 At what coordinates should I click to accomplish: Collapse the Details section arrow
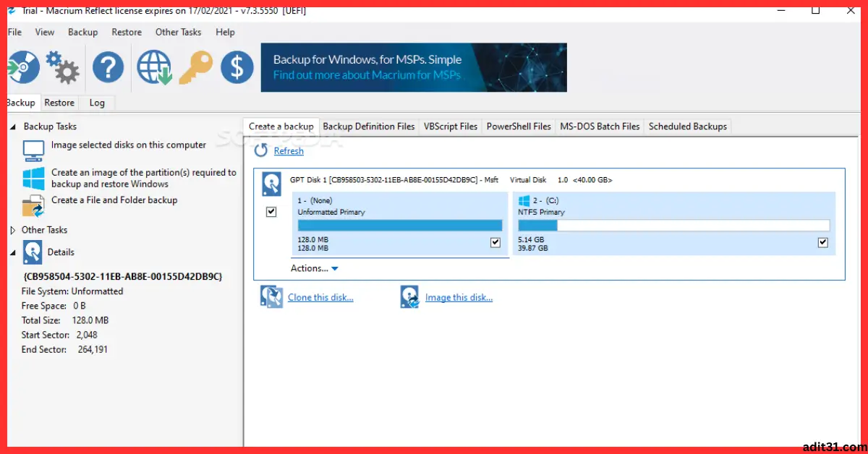(x=12, y=253)
